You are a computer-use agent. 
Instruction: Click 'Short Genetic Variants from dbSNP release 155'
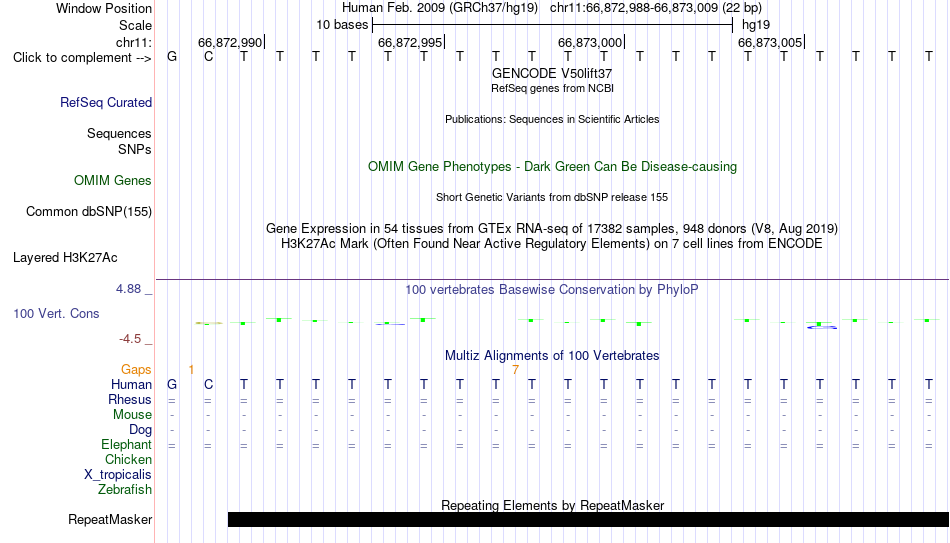(x=552, y=197)
